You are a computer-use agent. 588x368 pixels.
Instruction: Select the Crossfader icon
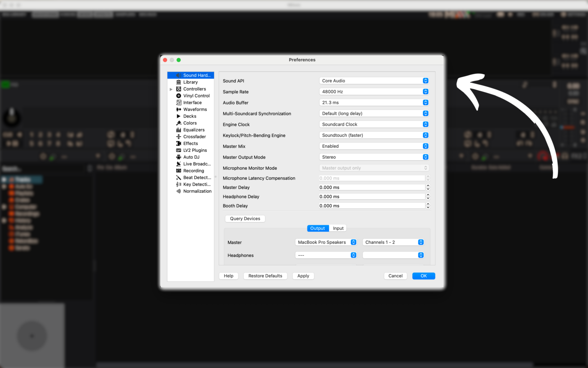pyautogui.click(x=178, y=137)
